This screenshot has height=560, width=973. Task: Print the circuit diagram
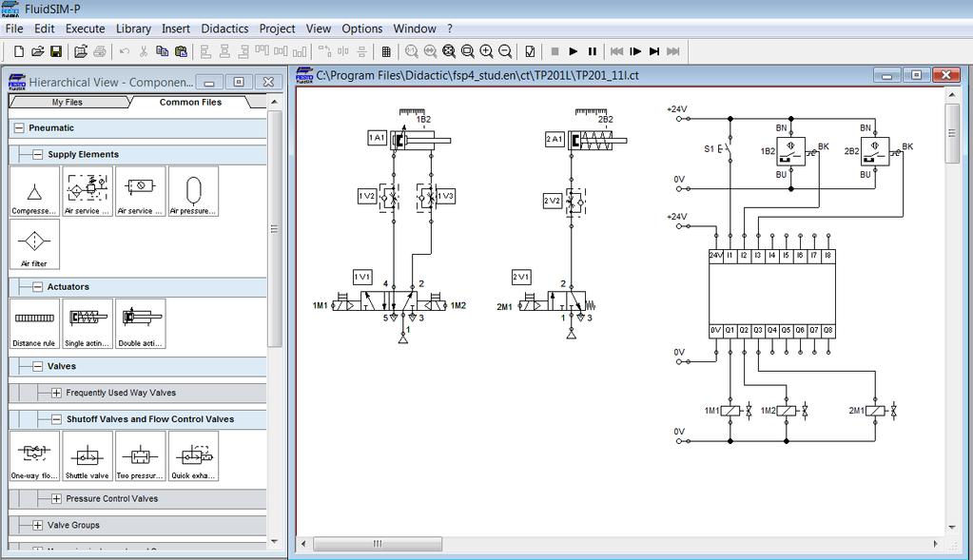pos(99,51)
